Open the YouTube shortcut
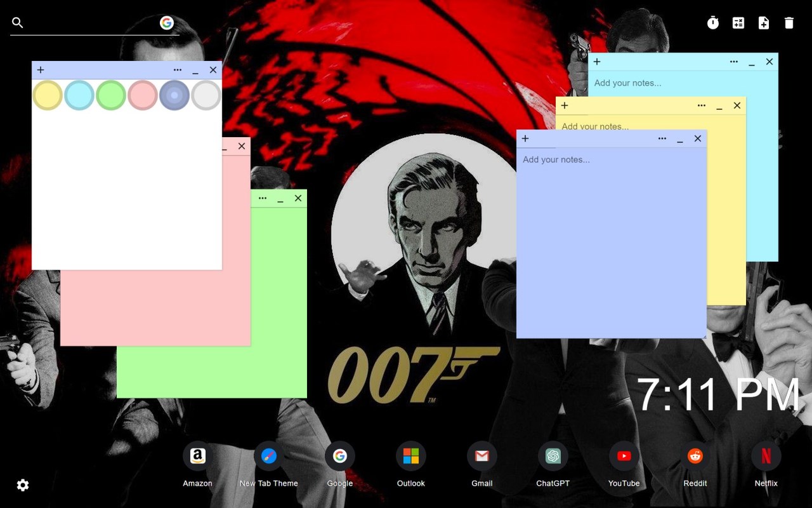812x508 pixels. [624, 456]
